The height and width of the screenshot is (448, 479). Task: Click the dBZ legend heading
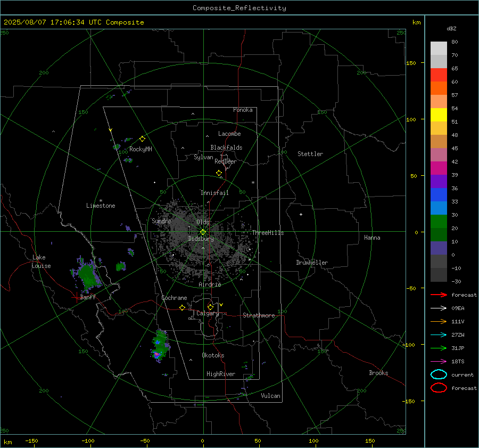[x=451, y=28]
